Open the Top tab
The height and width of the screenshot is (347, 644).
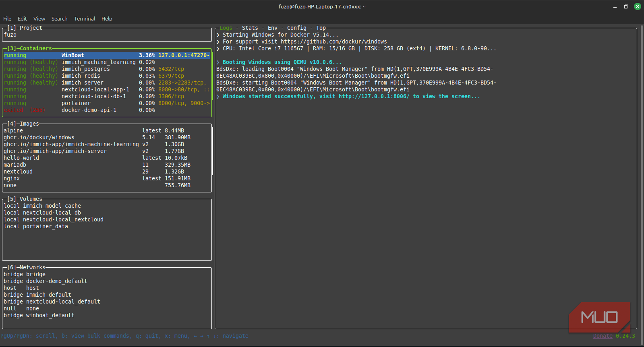pos(321,28)
